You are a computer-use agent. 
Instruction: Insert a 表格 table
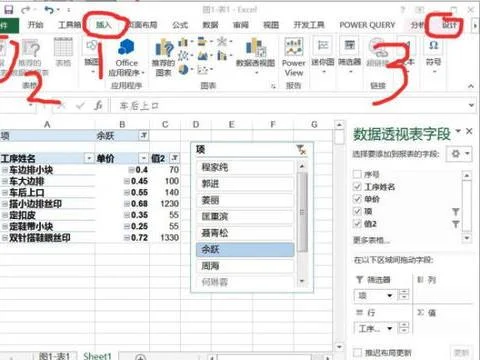pos(63,52)
